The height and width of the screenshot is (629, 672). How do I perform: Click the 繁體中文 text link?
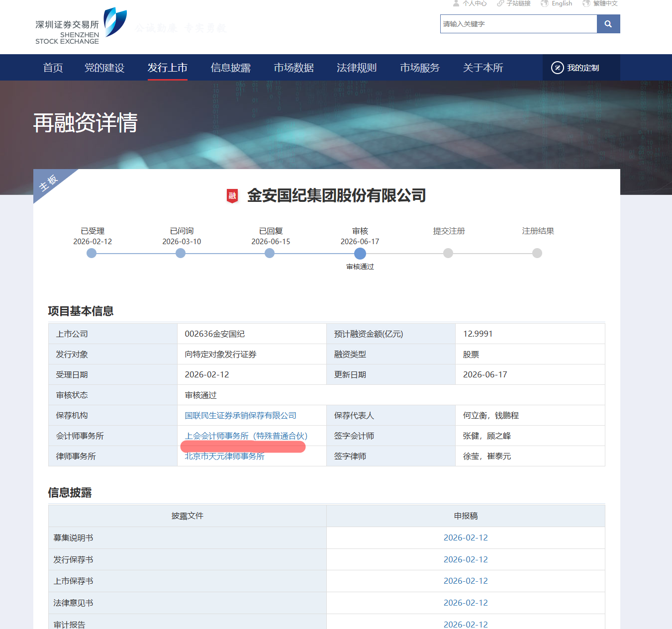606,3
